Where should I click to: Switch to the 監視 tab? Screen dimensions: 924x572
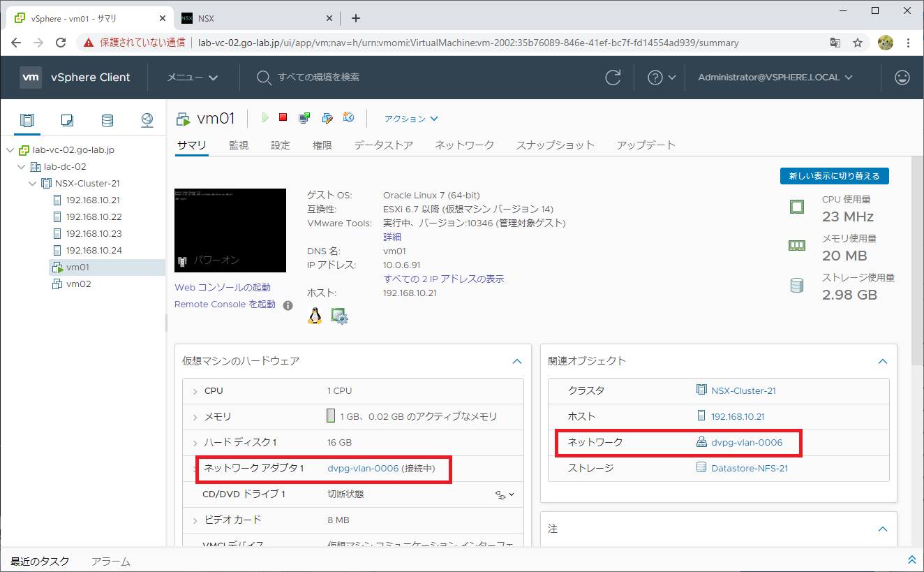click(x=239, y=145)
